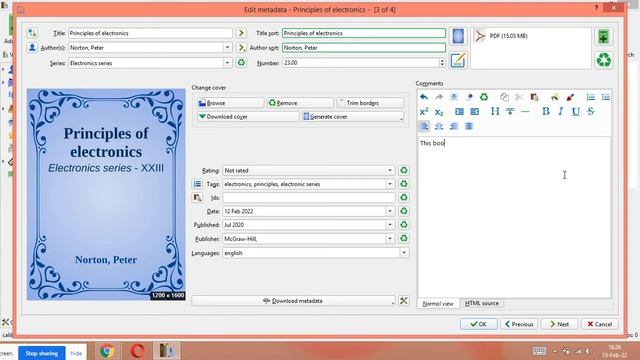Click the scissors cut icon
The image size is (640, 360).
pyautogui.click(x=519, y=97)
